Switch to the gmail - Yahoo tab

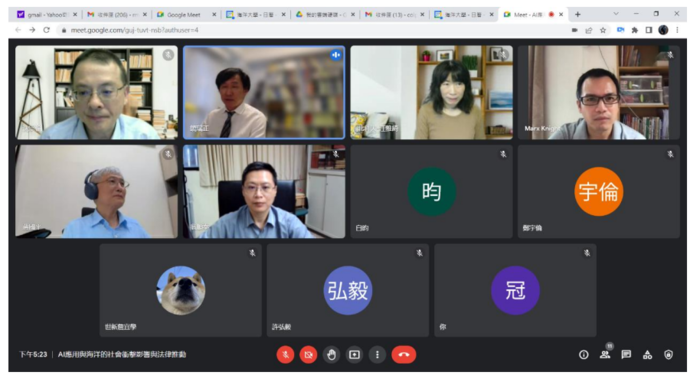(x=47, y=15)
